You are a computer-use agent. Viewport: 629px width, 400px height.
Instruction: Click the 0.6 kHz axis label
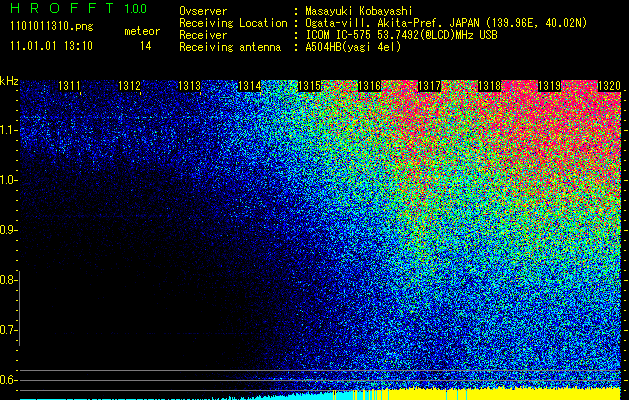tap(8, 380)
